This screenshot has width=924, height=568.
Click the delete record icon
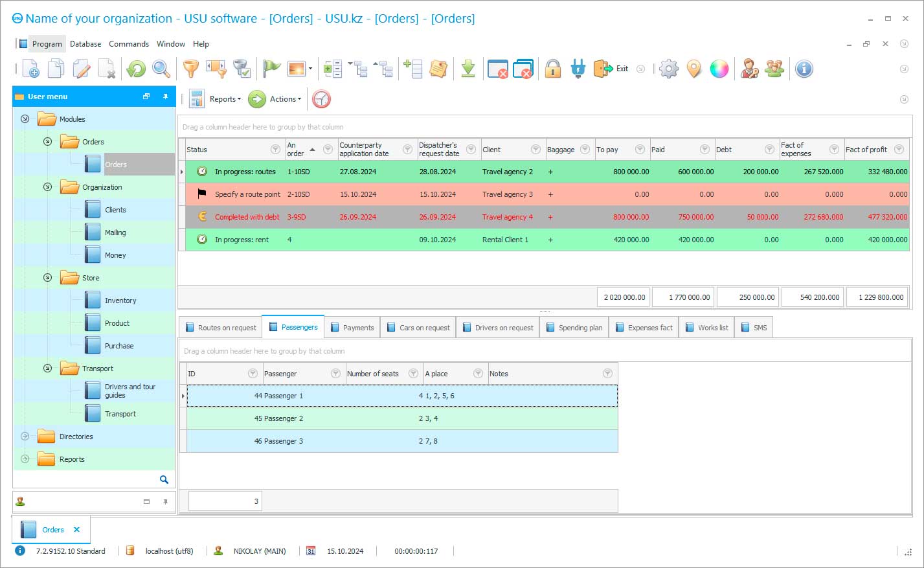107,69
